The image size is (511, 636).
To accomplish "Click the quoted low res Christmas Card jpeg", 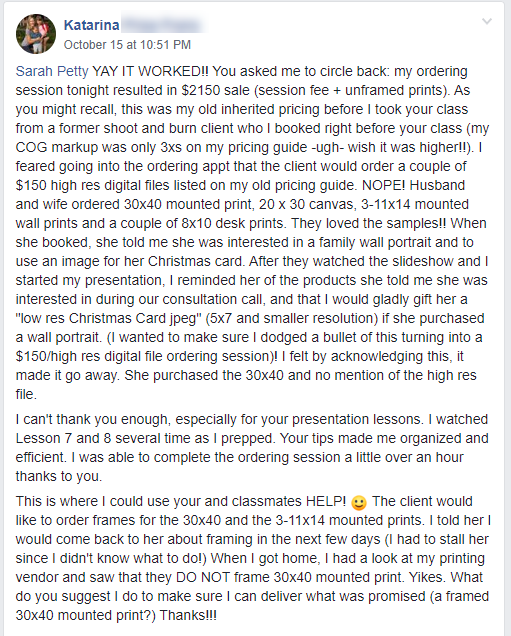I will 109,318.
